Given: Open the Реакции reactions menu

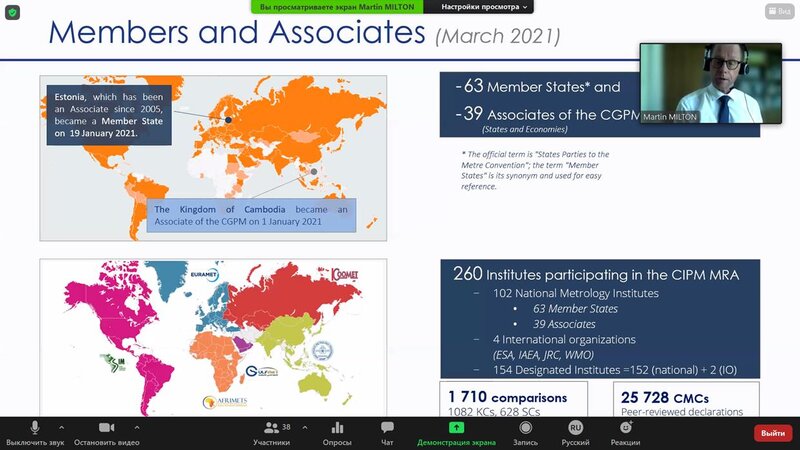Looking at the screenshot, I should (x=626, y=432).
